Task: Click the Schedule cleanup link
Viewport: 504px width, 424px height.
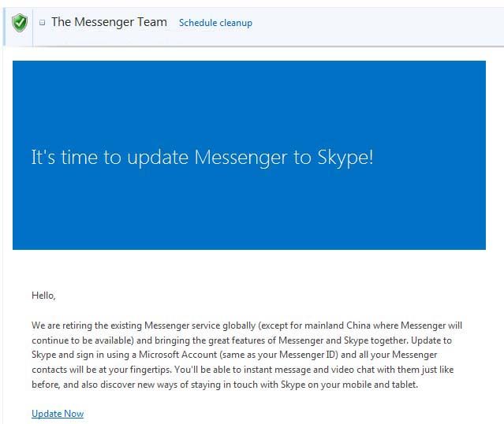Action: (215, 23)
